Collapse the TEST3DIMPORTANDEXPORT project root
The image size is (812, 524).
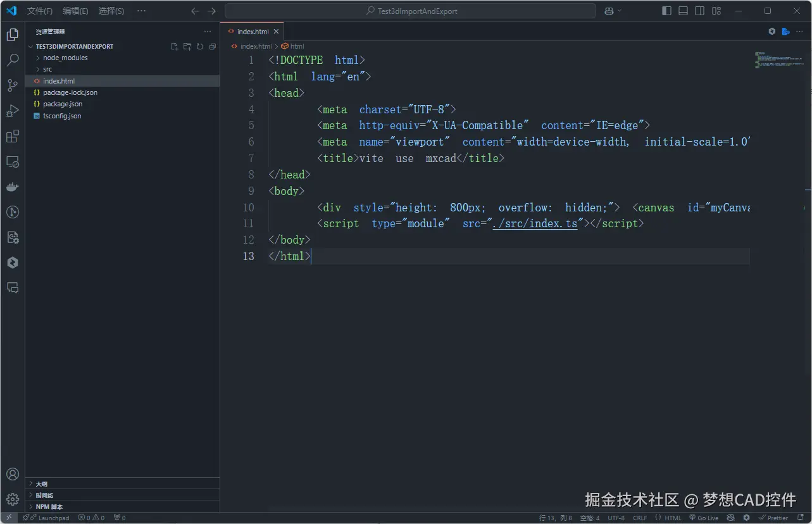click(74, 46)
